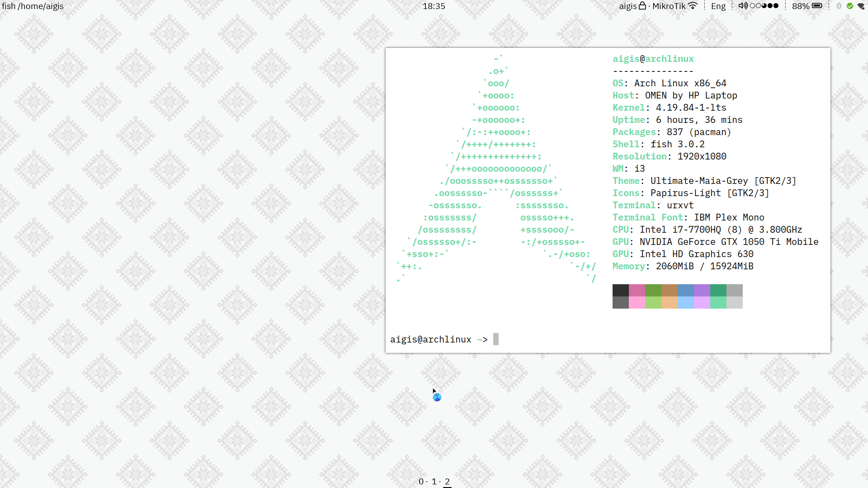Switch to workspace 1
This screenshot has height=488, width=868.
(434, 481)
